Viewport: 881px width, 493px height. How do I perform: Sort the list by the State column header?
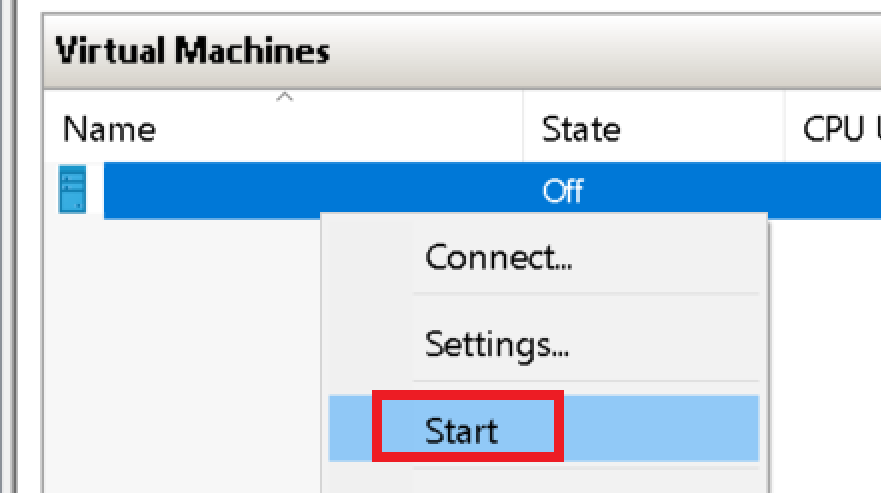580,129
